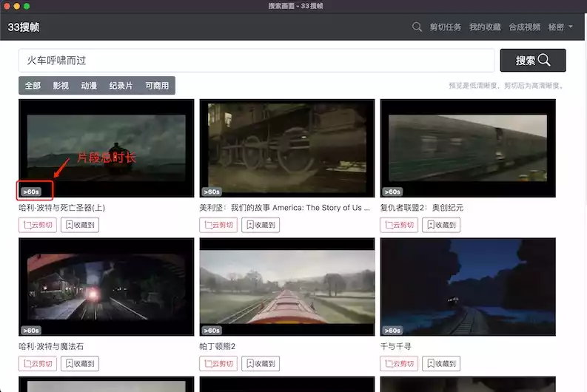Click the >60s badge on 帕丁顿熊2 thumbnail
The height and width of the screenshot is (392, 587).
[212, 331]
